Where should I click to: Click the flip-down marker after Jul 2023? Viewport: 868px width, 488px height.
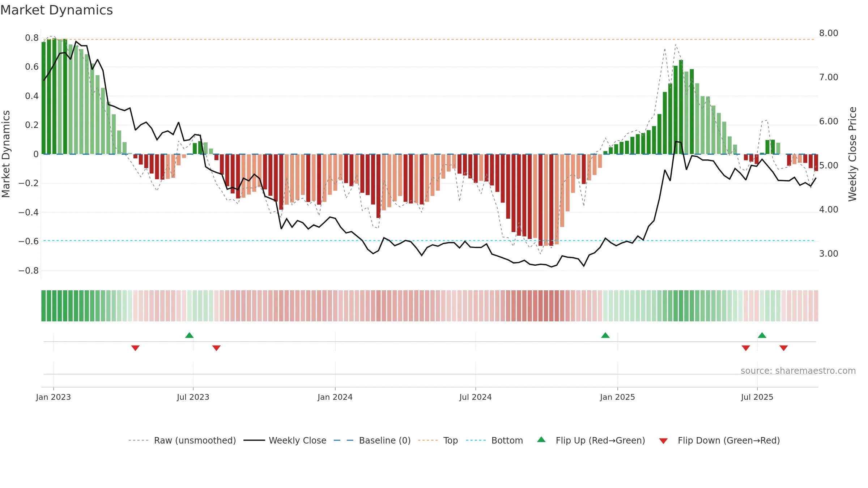(x=216, y=348)
